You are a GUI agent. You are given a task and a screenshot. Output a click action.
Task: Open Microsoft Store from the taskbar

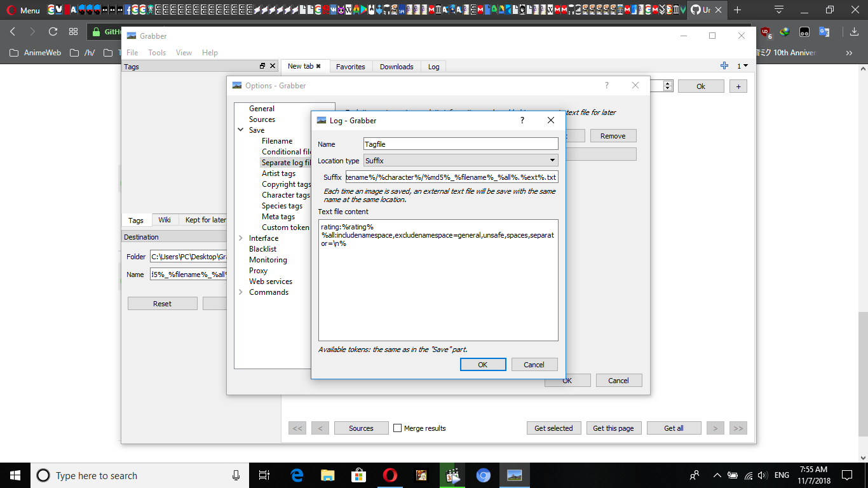[x=359, y=475]
